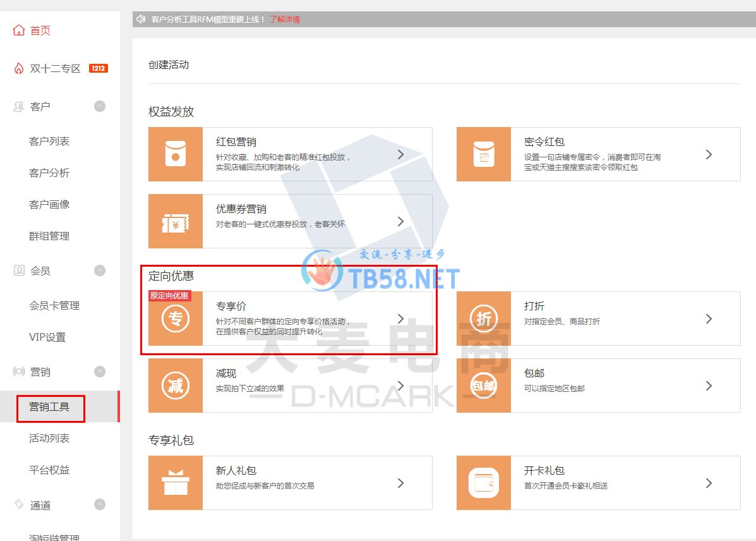756x541 pixels.
Task: Open the 新人礼包 gift box icon
Action: click(x=176, y=483)
